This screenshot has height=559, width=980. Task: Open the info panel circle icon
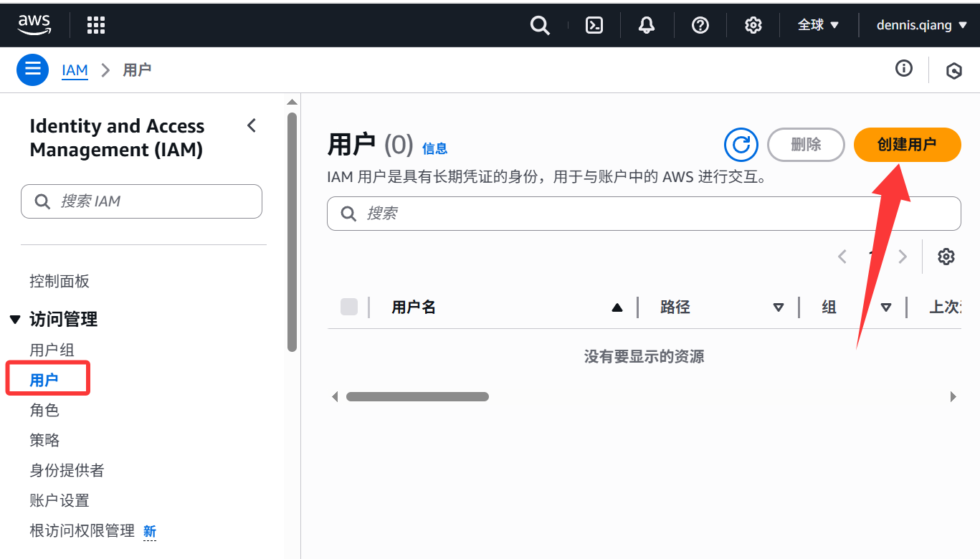pyautogui.click(x=904, y=69)
